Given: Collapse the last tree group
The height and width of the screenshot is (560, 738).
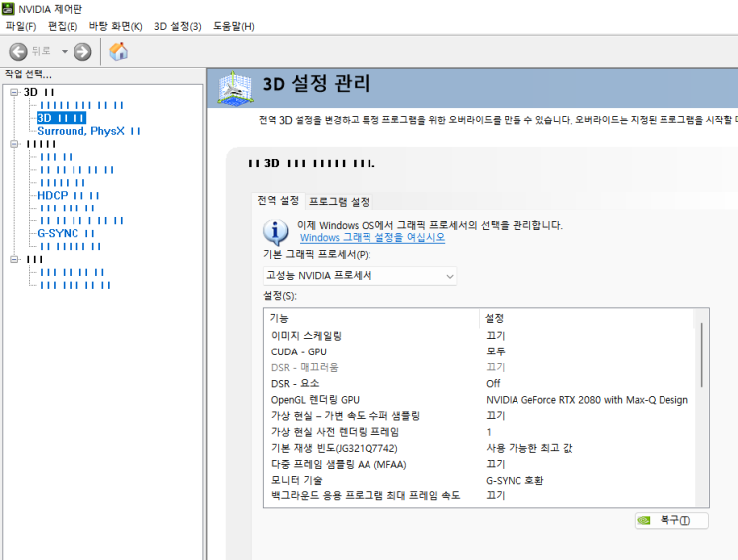Looking at the screenshot, I should point(15,259).
